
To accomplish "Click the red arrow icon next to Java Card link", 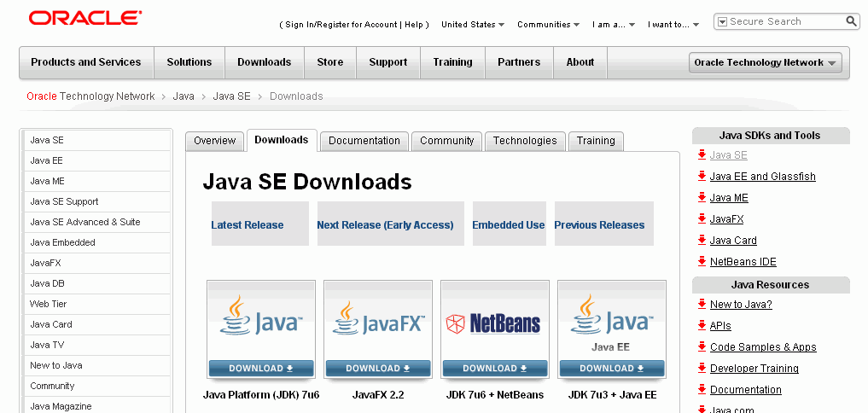I will coord(702,240).
